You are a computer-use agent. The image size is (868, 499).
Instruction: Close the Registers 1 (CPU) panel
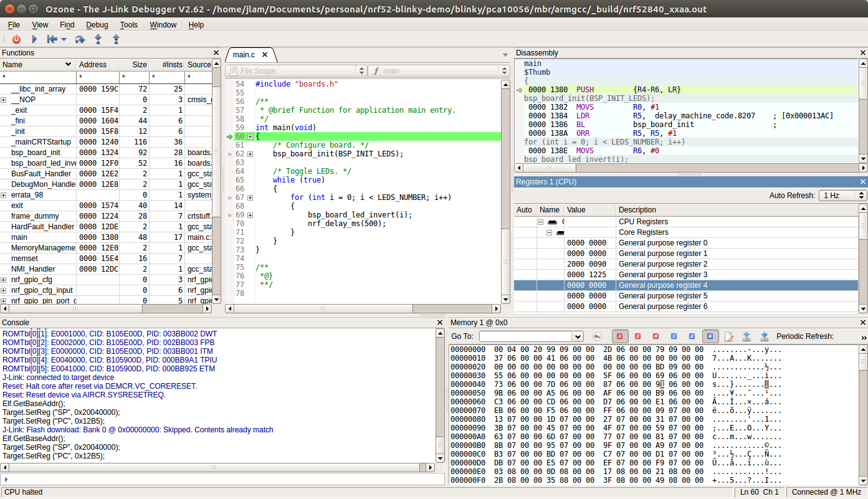pyautogui.click(x=862, y=182)
